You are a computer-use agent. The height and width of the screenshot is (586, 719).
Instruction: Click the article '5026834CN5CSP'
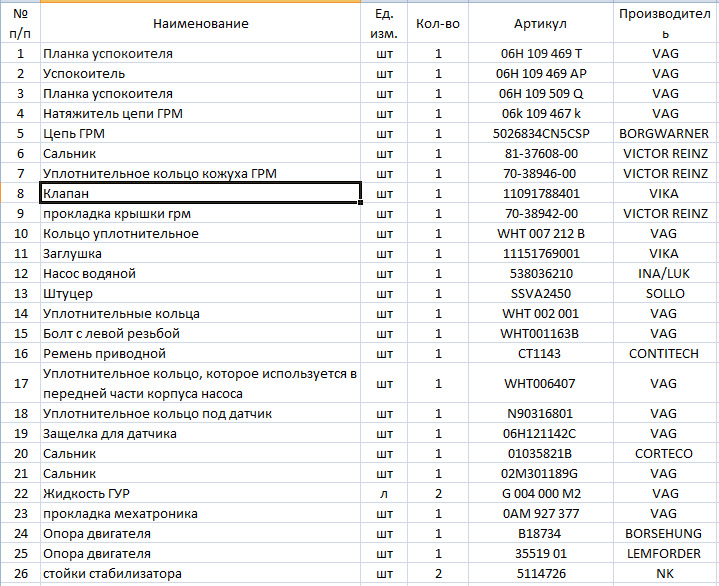(541, 133)
